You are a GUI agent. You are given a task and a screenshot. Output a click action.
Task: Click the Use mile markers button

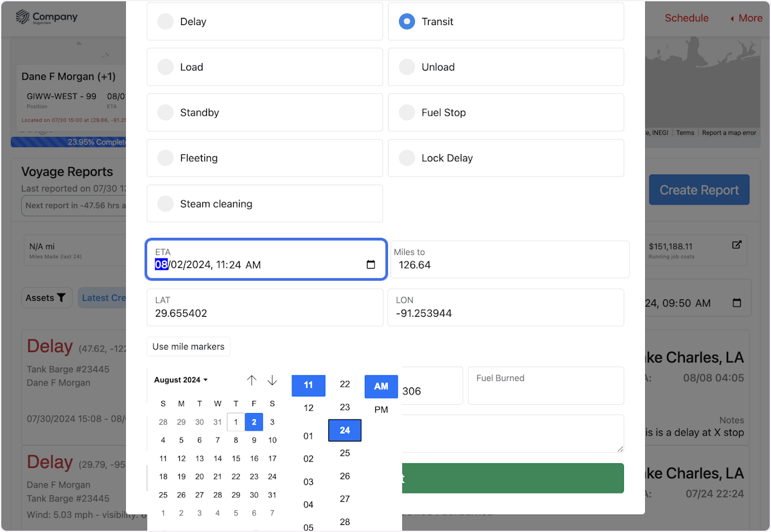(188, 346)
